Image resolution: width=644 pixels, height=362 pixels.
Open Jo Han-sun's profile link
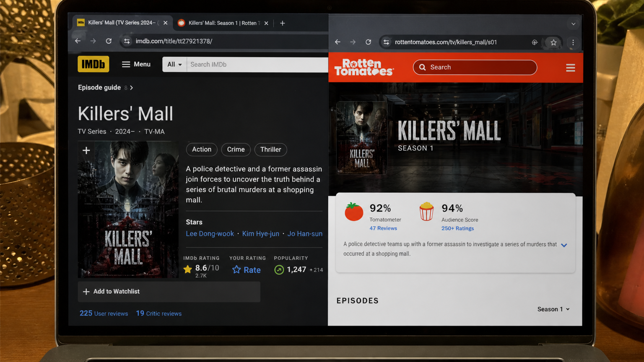click(x=305, y=234)
